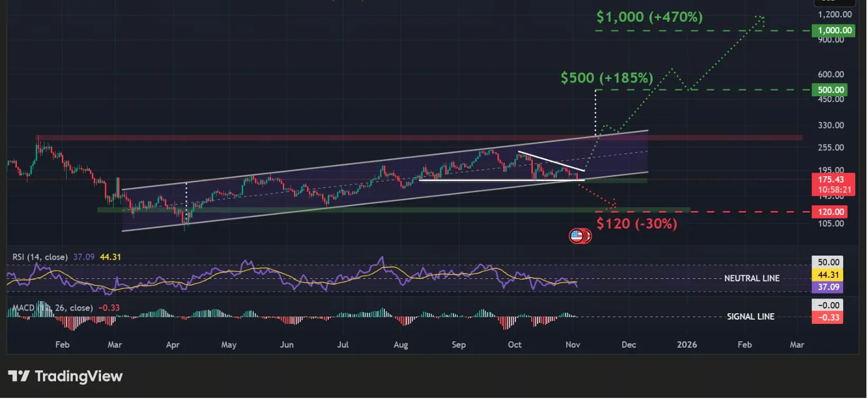This screenshot has width=868, height=399.
Task: Click the May label on the time axis
Action: [229, 345]
